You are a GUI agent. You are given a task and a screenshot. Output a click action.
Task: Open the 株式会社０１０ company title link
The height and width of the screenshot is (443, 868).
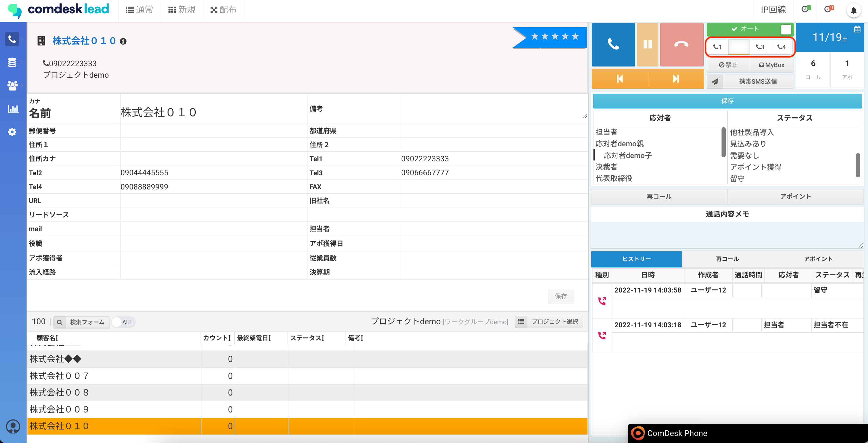click(x=84, y=41)
